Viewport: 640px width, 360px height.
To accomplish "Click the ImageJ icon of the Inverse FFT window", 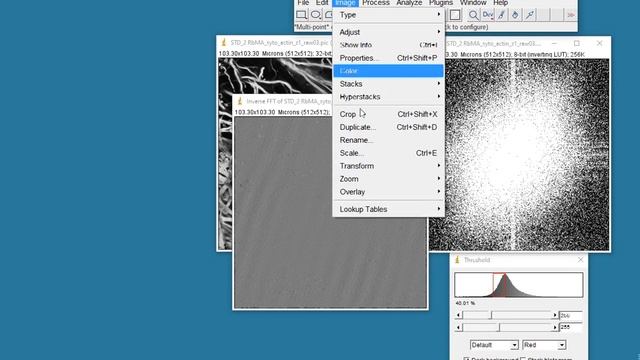I will click(x=240, y=101).
